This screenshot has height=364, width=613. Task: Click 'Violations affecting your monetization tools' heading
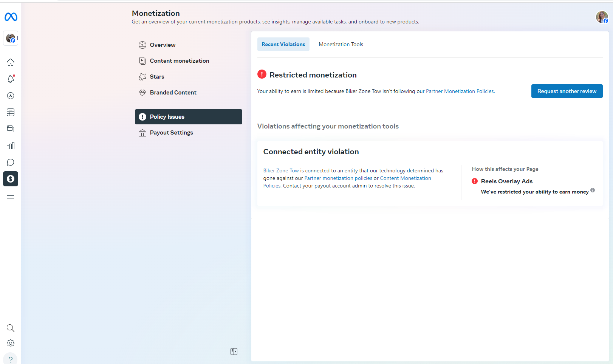click(x=328, y=126)
